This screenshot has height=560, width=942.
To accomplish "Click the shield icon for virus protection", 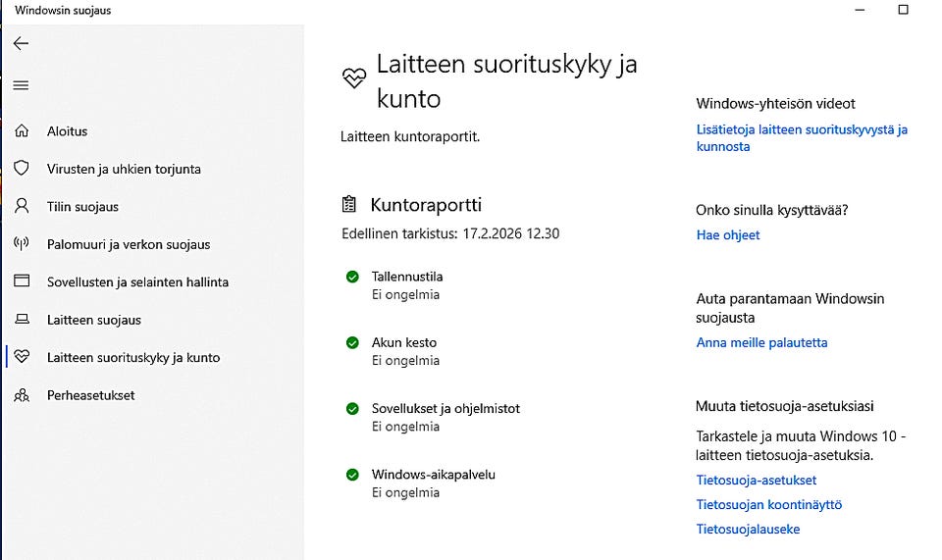I will point(22,169).
